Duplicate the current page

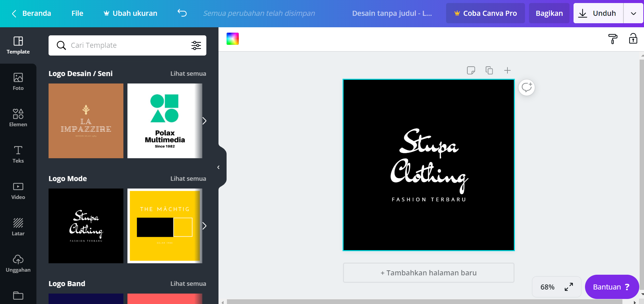(x=489, y=70)
